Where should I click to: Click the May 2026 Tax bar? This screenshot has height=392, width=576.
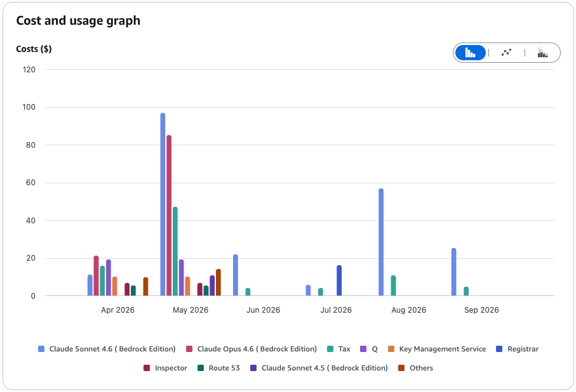click(175, 251)
